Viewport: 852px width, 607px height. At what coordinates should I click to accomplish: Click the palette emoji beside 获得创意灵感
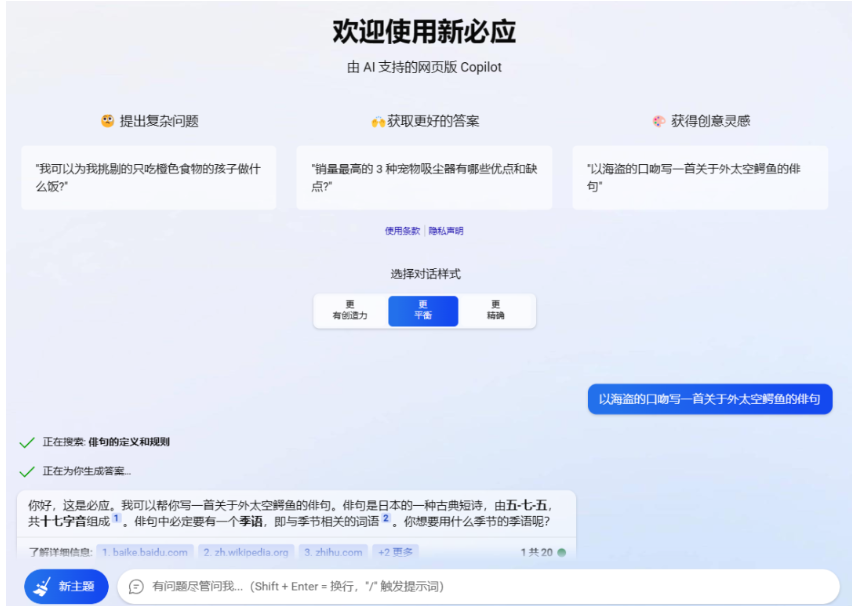(x=658, y=121)
